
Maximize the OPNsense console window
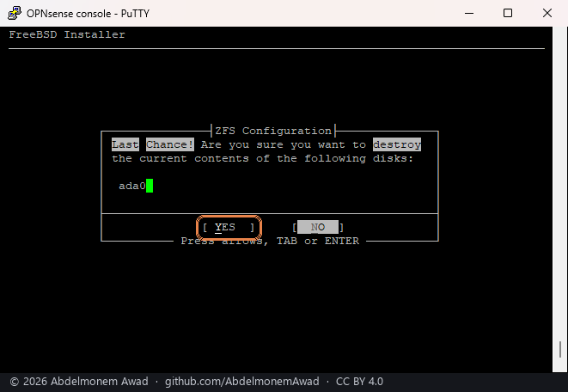508,13
